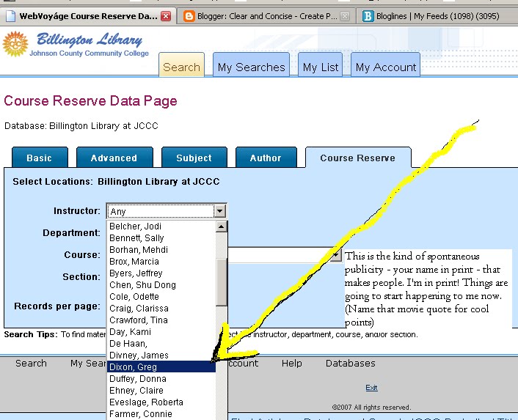Screen dimensions: 518x420
Task: Click the Billington Library title text
Action: [x=90, y=40]
